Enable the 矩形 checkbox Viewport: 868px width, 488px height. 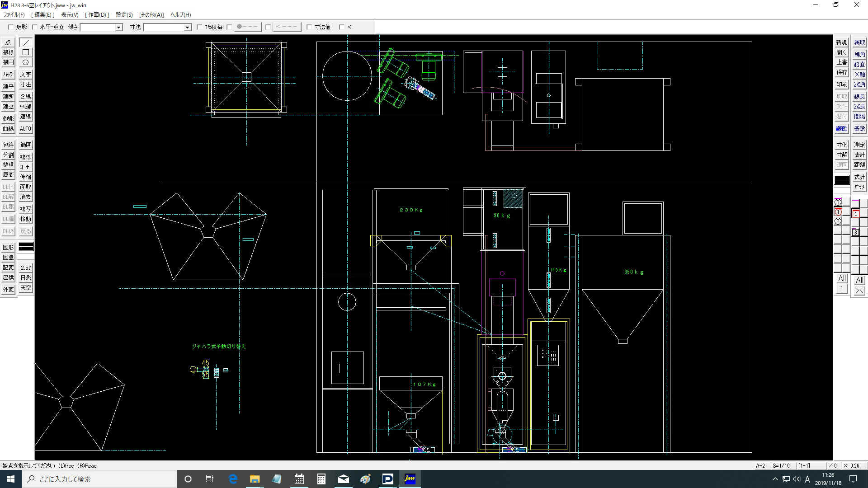click(x=11, y=27)
